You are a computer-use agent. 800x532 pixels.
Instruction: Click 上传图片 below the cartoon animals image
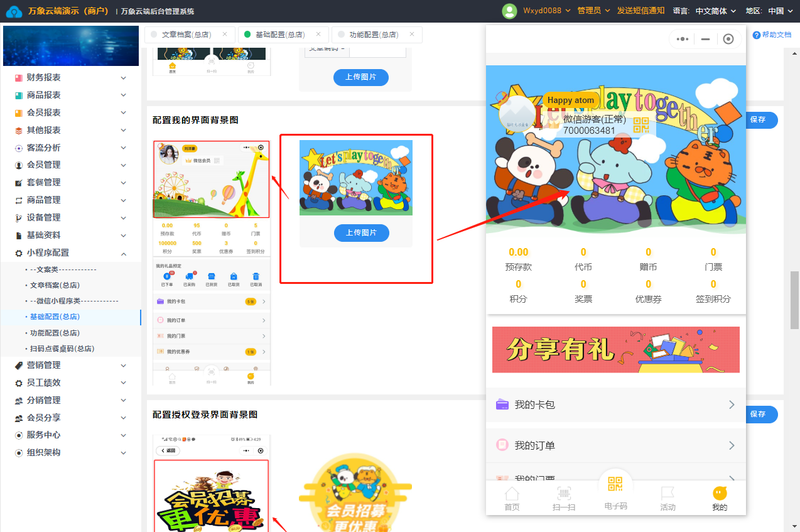click(362, 233)
